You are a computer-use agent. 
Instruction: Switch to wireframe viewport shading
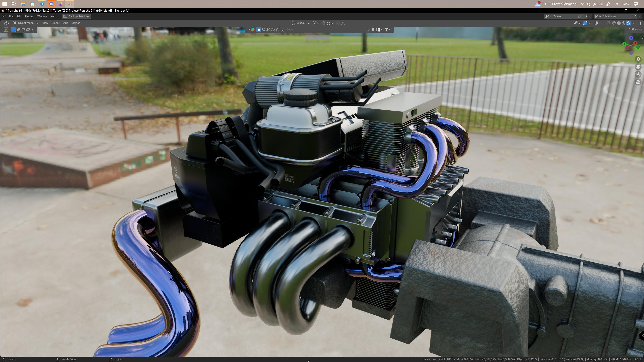pos(614,23)
